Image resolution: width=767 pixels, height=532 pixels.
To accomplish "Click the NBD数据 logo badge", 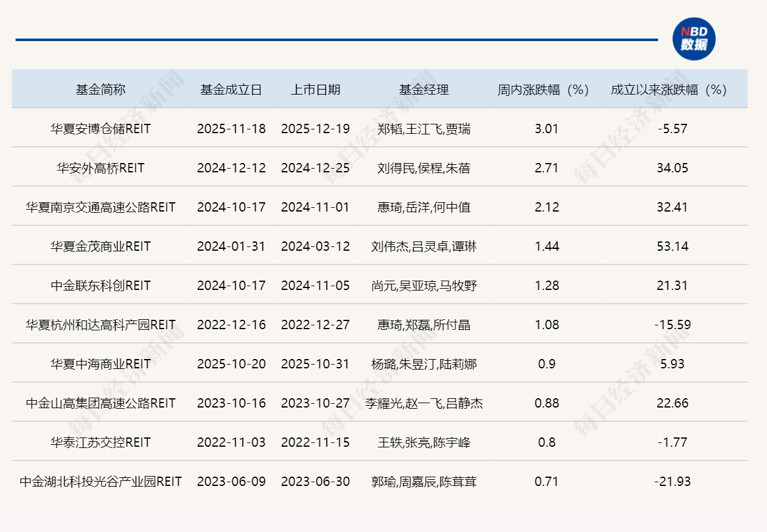I will [x=694, y=39].
